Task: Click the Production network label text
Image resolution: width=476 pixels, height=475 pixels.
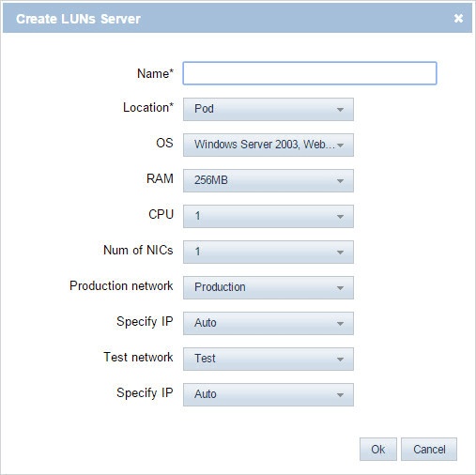Action: click(121, 285)
